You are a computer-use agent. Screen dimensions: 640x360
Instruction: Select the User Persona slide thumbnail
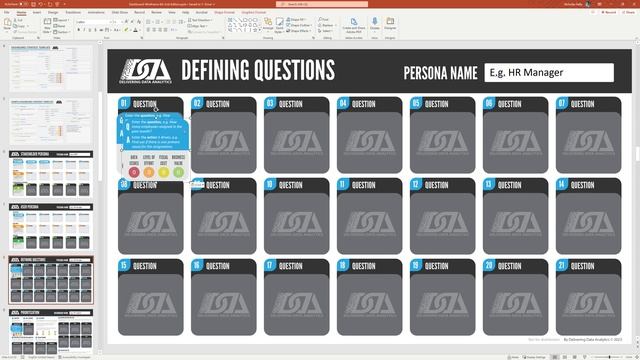point(51,227)
